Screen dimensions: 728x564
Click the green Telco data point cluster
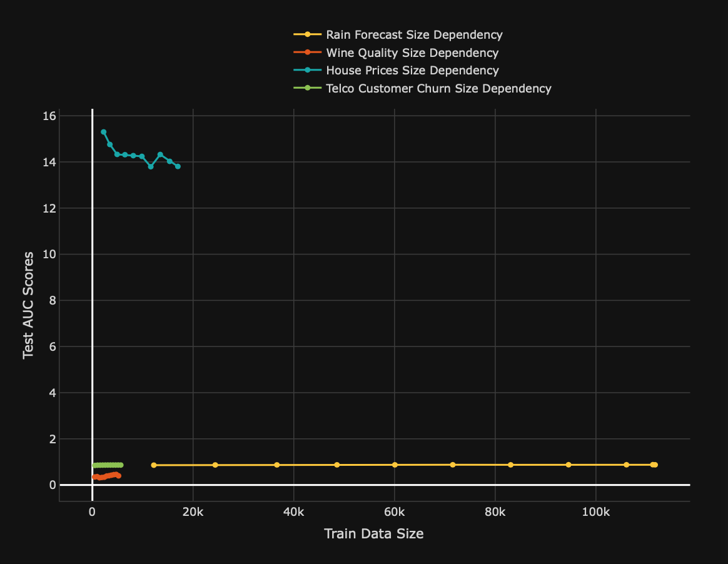click(x=108, y=464)
